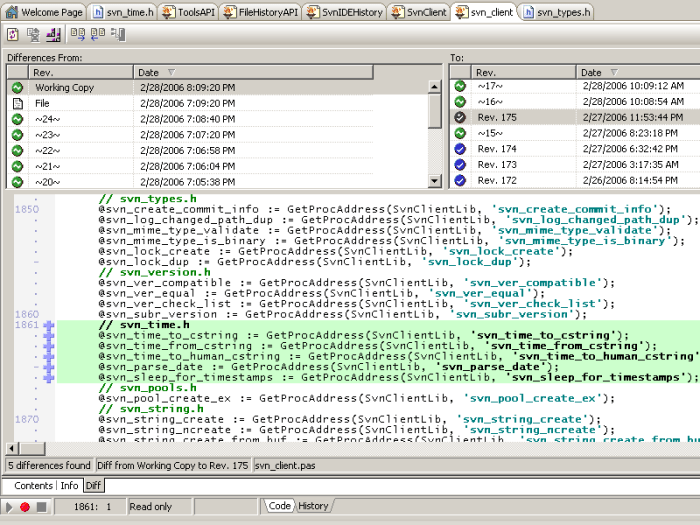Click the blue plus marker at line 1861
Screen dimensions: 700x525
[x=49, y=325]
